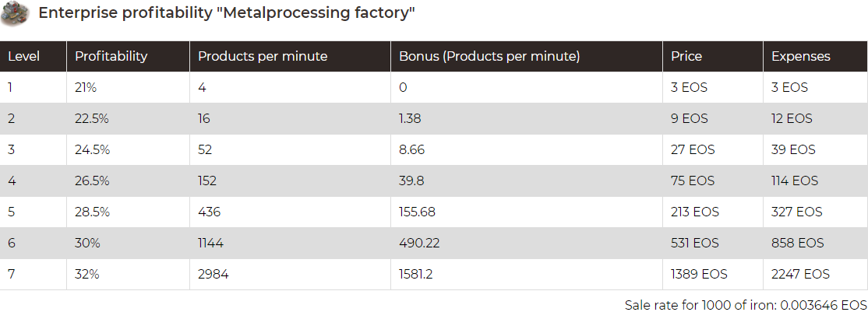Click the level 7 row number
The height and width of the screenshot is (312, 868).
pos(34,275)
